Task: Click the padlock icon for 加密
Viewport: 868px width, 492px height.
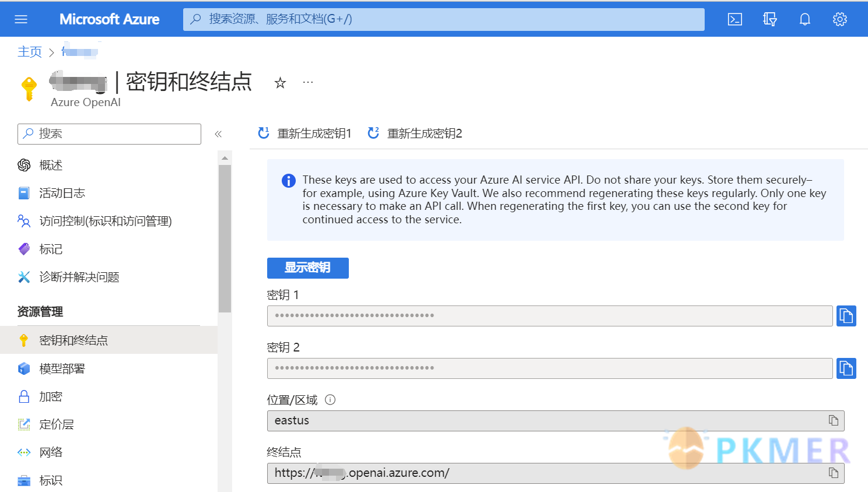Action: (24, 396)
